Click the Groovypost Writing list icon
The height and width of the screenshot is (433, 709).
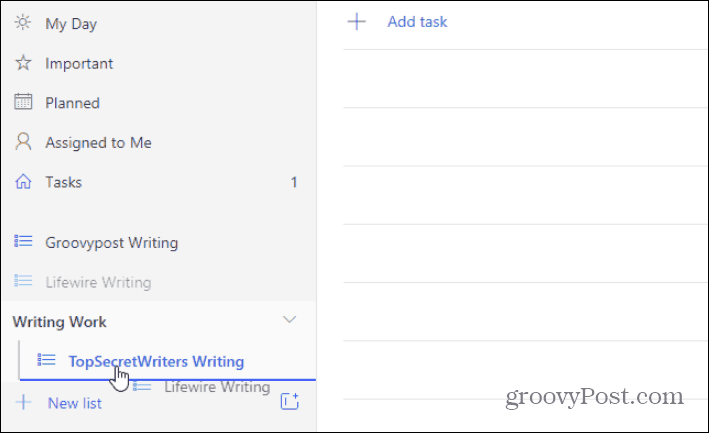pos(23,241)
